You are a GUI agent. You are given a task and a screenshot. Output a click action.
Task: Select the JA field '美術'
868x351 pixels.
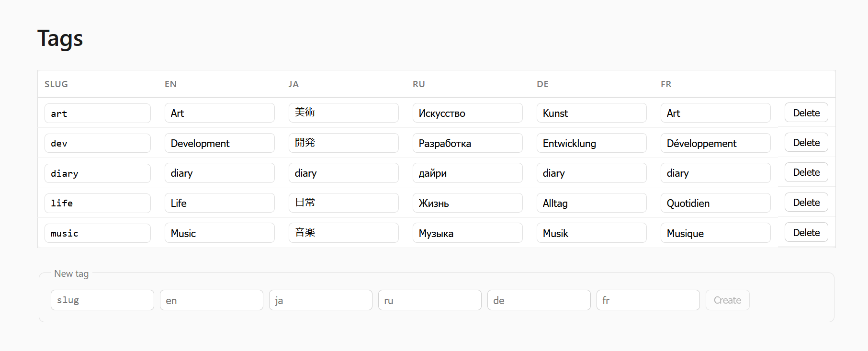pos(344,113)
